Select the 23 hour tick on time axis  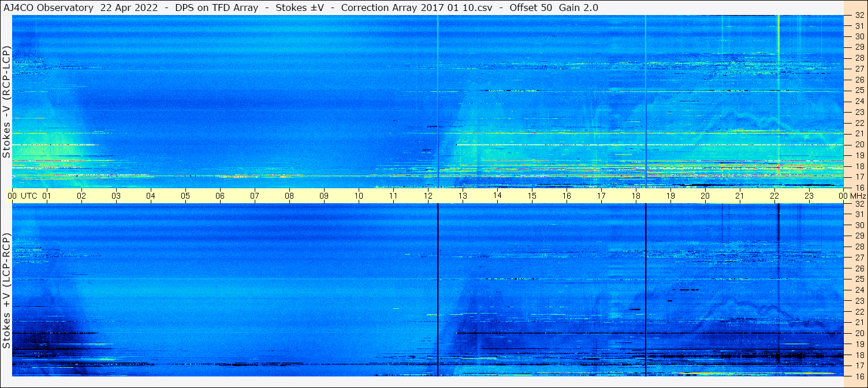809,196
